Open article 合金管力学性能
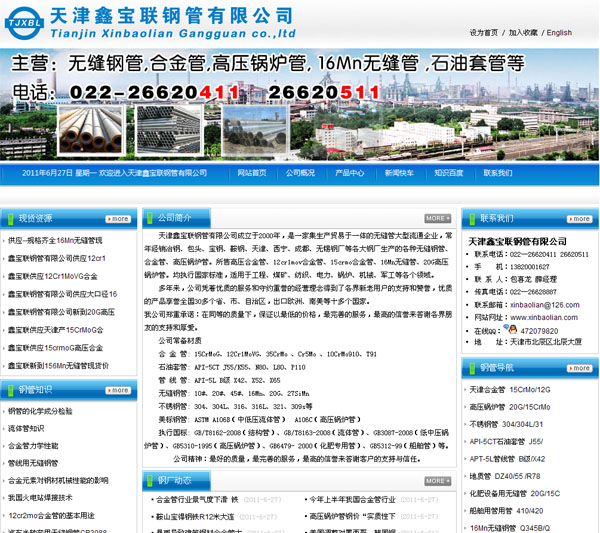Viewport: 600px width, 533px height. point(33,446)
